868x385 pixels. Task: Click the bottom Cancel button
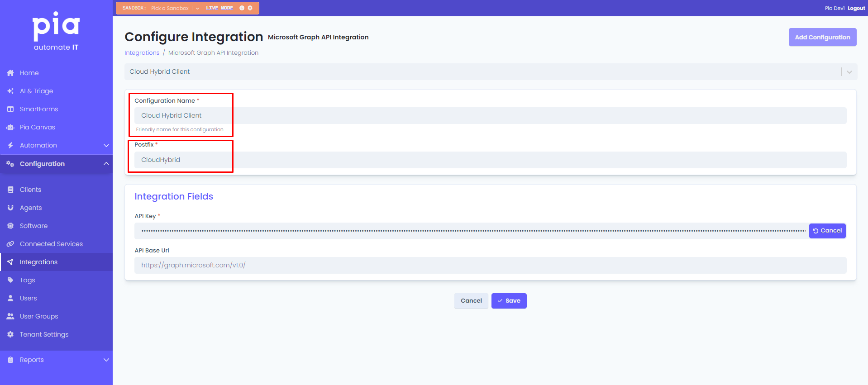click(x=471, y=301)
